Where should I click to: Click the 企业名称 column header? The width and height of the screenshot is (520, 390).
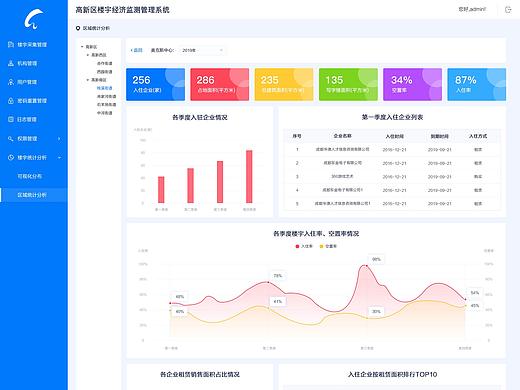click(343, 136)
